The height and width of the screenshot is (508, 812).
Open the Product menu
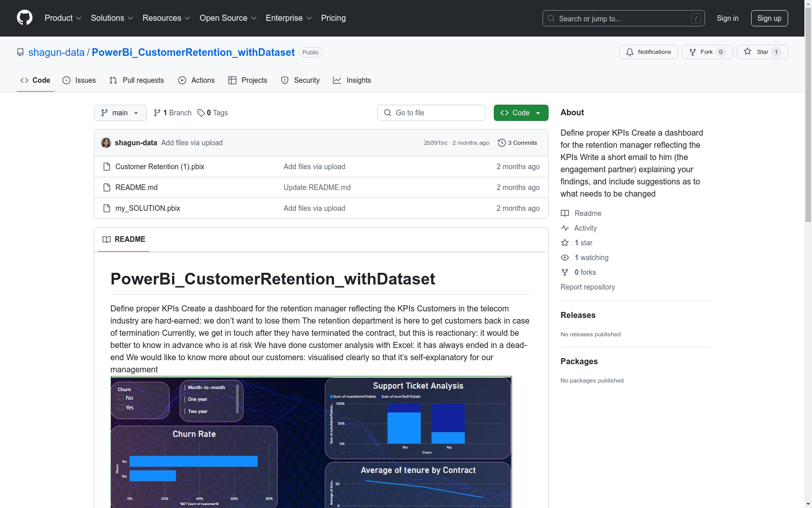tap(63, 18)
